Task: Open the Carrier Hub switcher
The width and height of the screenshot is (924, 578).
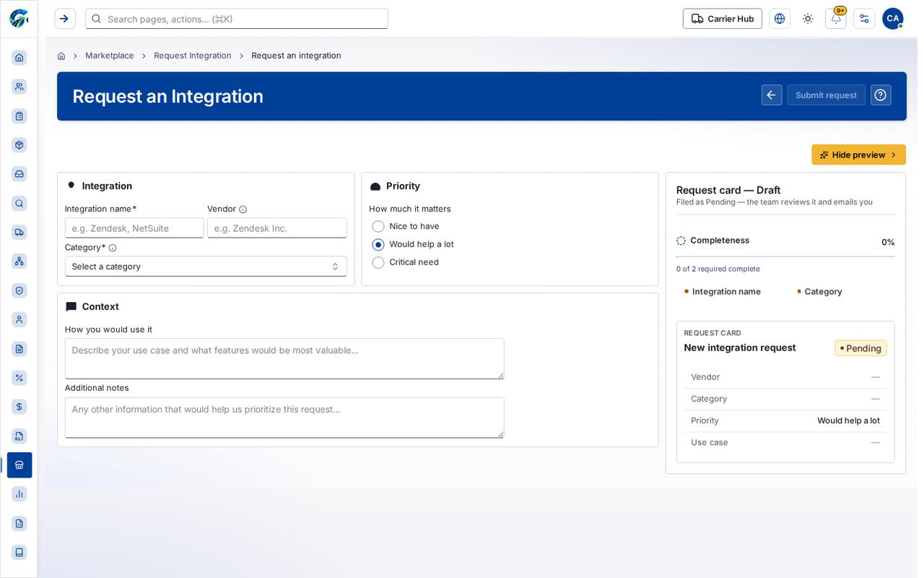Action: click(723, 19)
